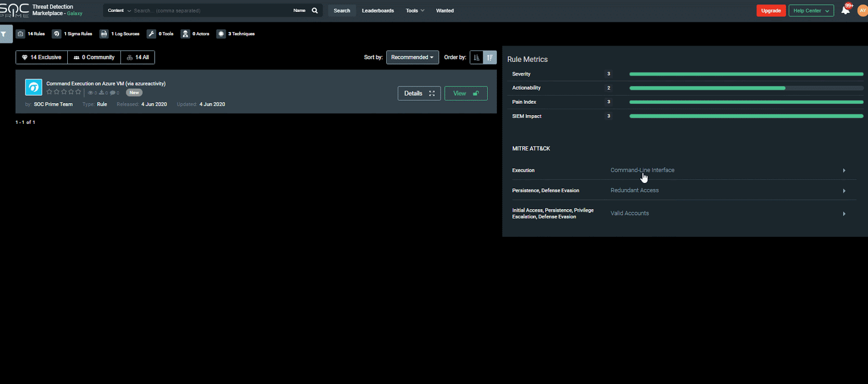Open the filter panel funnel icon

tap(4, 34)
